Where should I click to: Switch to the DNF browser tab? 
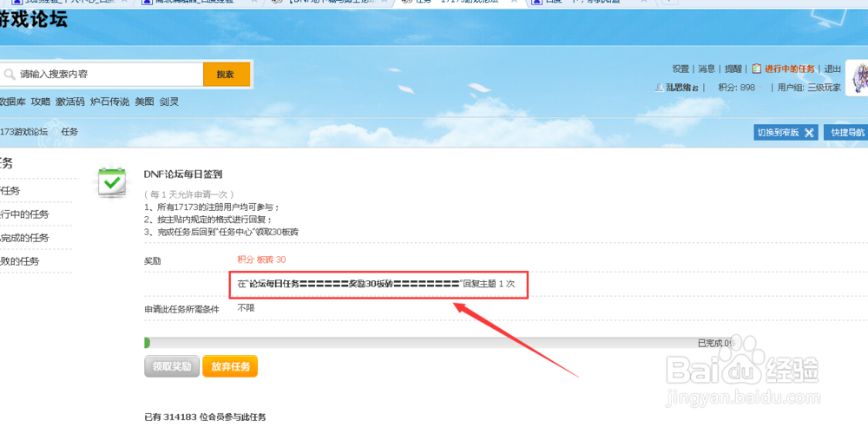pyautogui.click(x=329, y=3)
